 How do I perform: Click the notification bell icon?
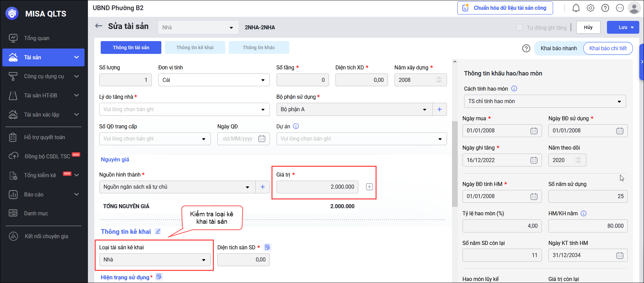576,8
